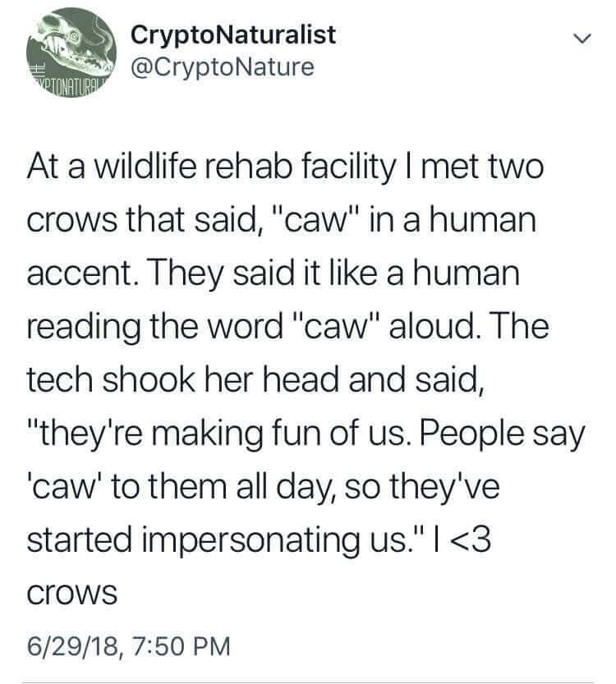Open the 6/29/18 date stamp
The width and height of the screenshot is (616, 684).
(x=72, y=646)
